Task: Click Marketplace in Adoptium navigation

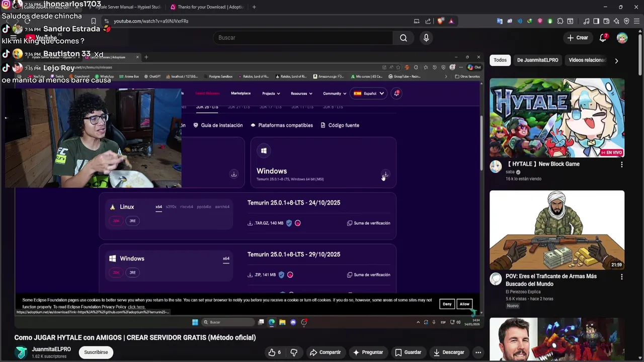Action: tap(240, 93)
